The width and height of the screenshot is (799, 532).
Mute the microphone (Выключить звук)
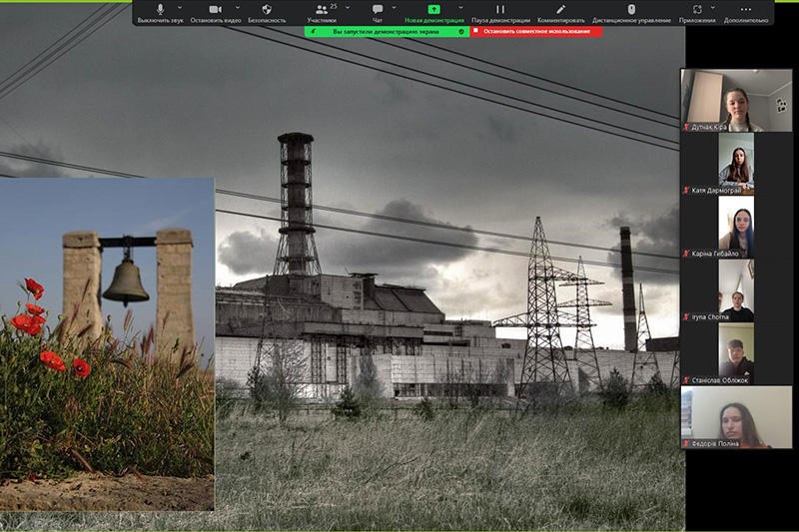(160, 10)
